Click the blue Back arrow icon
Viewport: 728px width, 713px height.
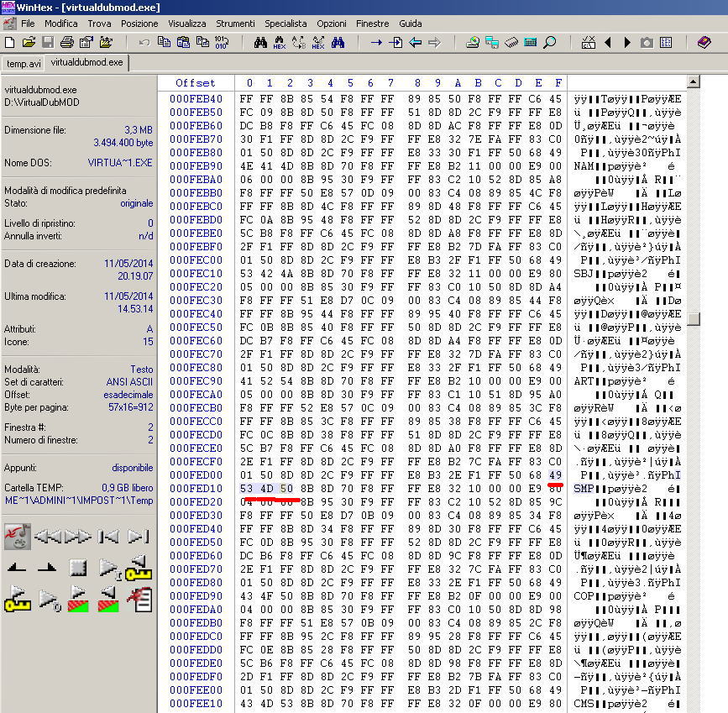pos(415,42)
